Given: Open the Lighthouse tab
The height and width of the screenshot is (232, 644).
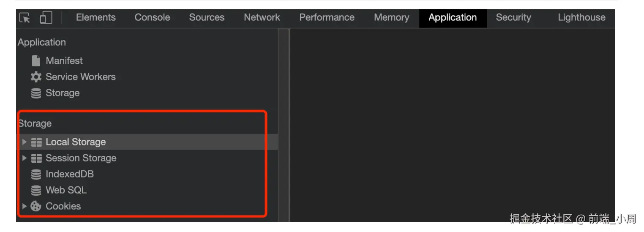Looking at the screenshot, I should coord(581,18).
